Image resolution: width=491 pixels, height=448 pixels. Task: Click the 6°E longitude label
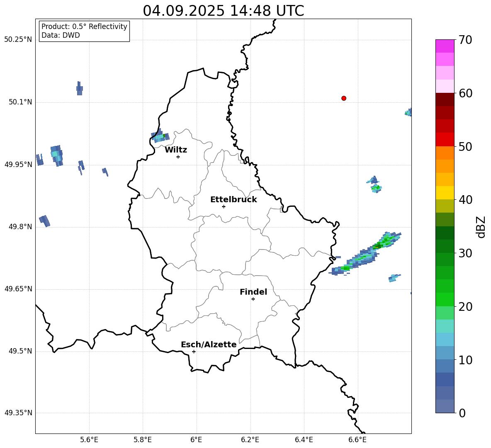coord(196,440)
